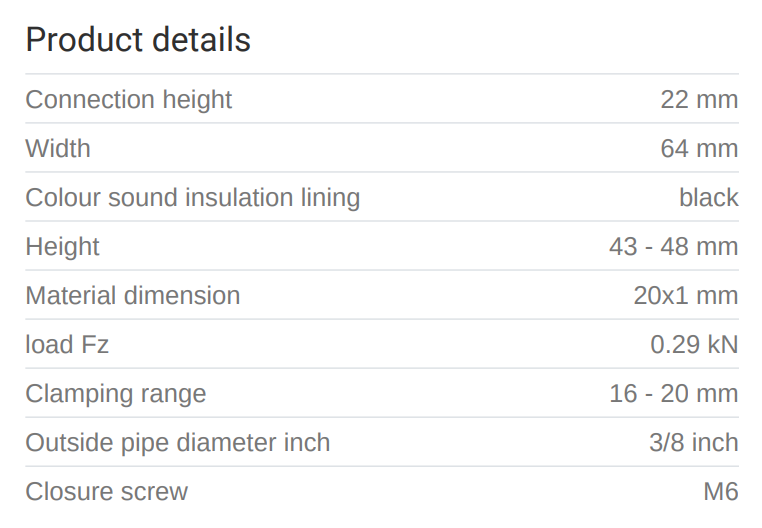
Task: Click the Product details heading
Action: coord(138,40)
